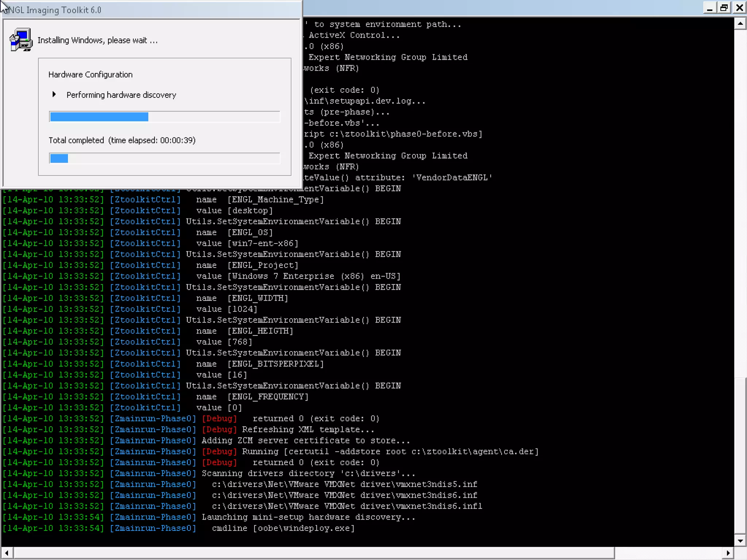Click 'to system environment path...' line
This screenshot has width=747, height=560.
point(388,24)
